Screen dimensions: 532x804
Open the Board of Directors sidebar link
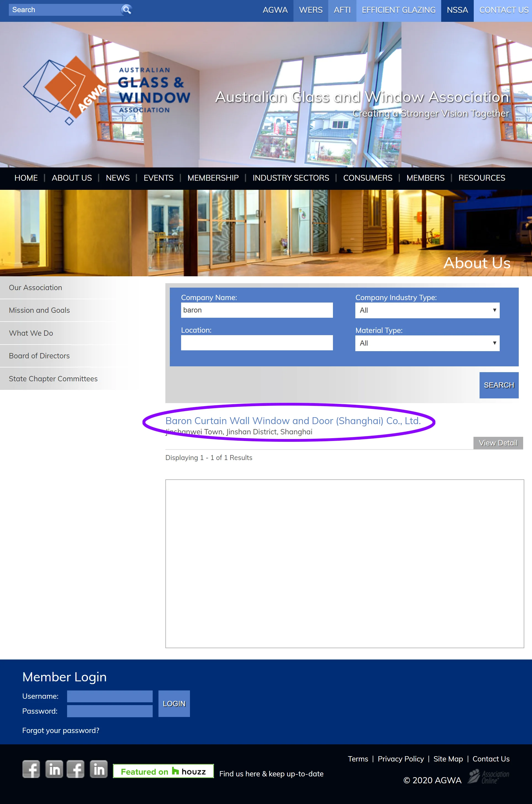[x=39, y=356]
